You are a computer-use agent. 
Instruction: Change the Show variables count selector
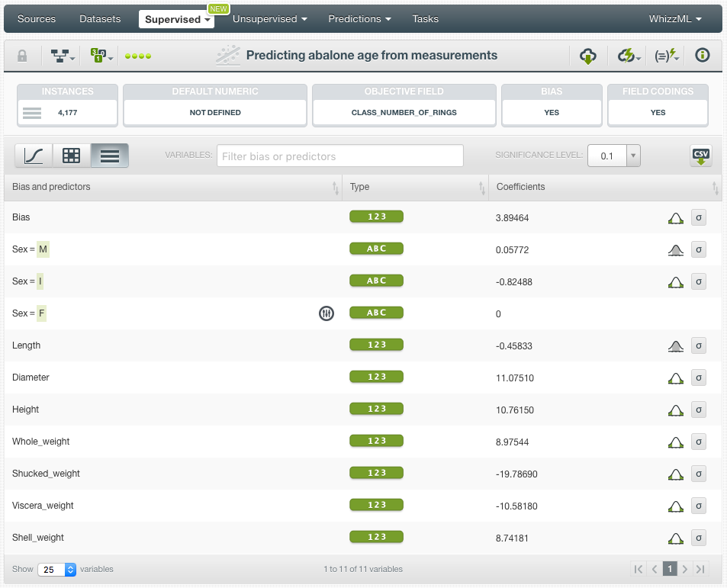57,569
